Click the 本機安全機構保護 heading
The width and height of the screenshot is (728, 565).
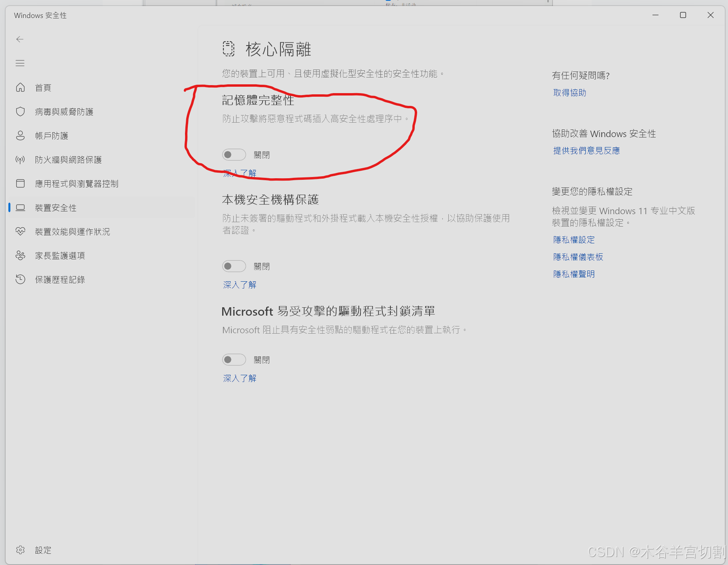point(271,199)
